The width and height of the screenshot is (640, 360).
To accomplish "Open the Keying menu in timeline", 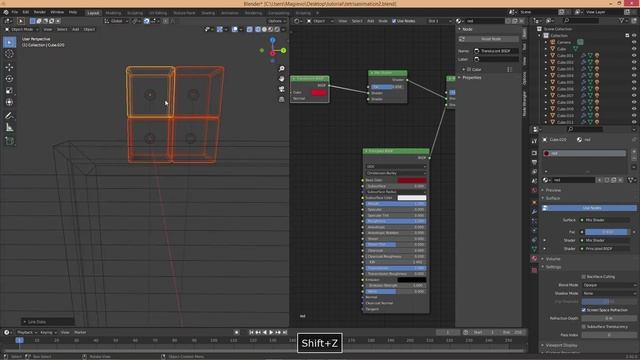I will click(x=49, y=332).
